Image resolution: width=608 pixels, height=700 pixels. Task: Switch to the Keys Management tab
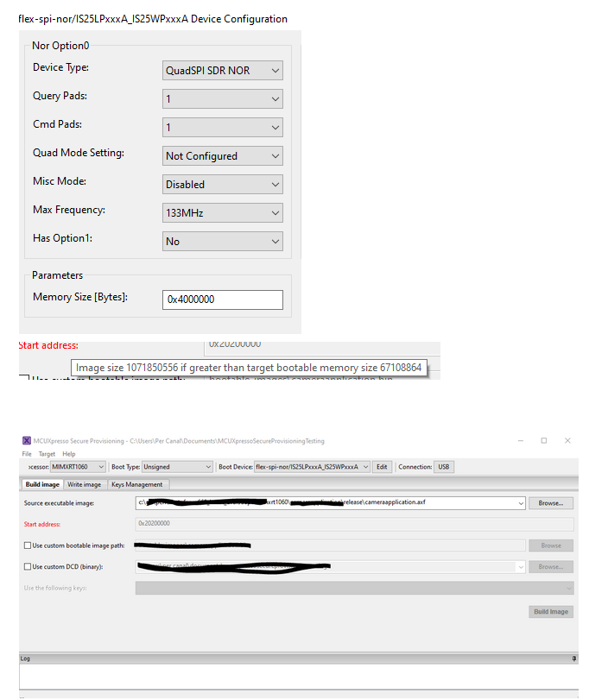tap(137, 484)
